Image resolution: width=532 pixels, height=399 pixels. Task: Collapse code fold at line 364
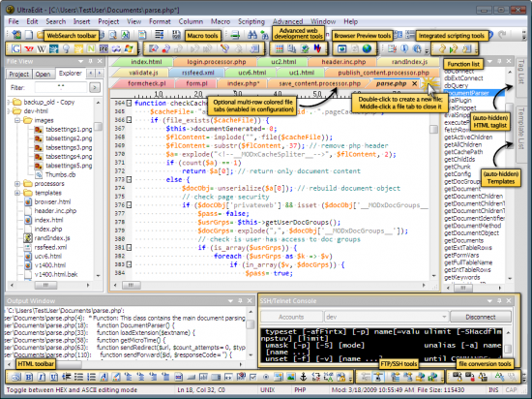129,103
